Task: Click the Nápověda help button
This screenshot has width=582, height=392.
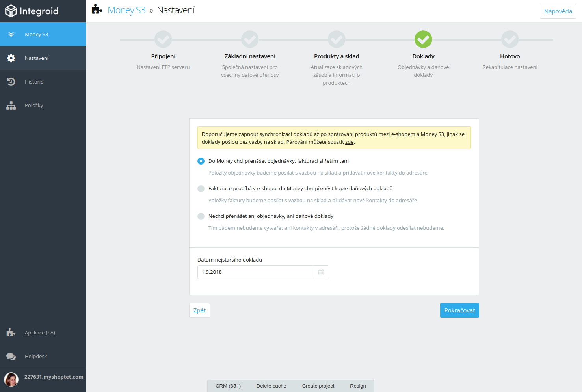Action: (x=558, y=11)
